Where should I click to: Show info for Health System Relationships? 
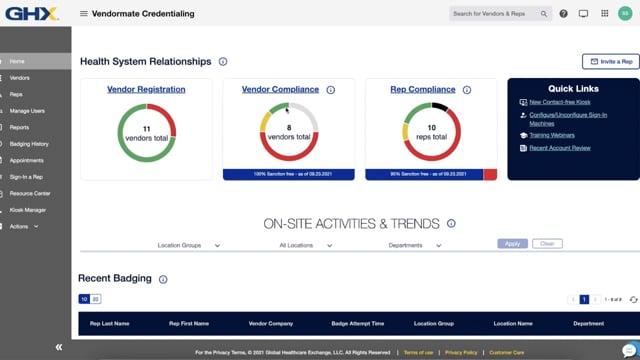coord(223,62)
